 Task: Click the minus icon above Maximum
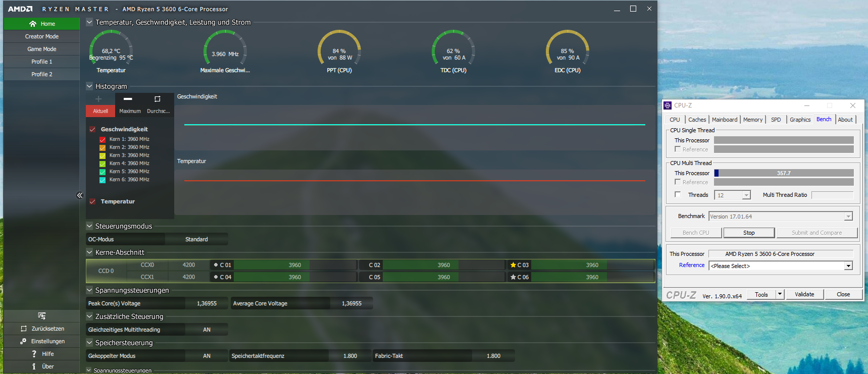[x=128, y=99]
